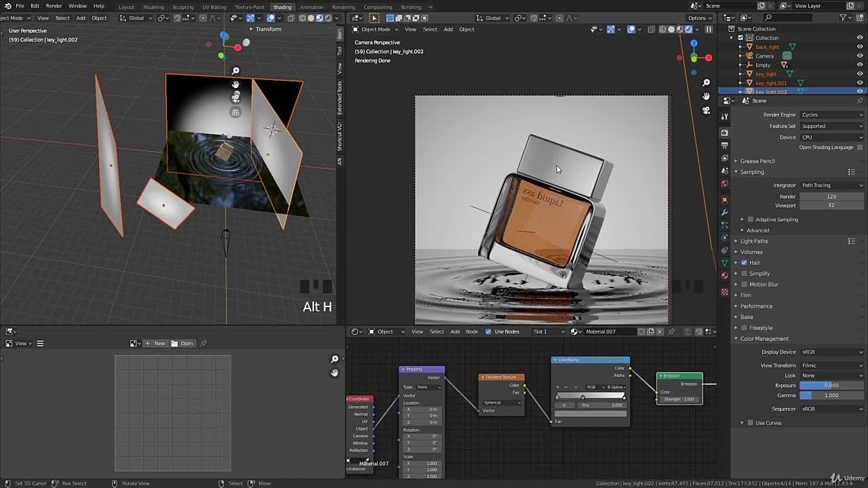The width and height of the screenshot is (868, 488).
Task: Pin the Scene properties editor
Action: (x=860, y=101)
